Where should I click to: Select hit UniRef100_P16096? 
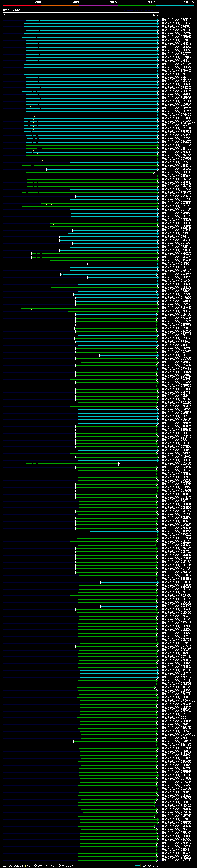point(176,108)
